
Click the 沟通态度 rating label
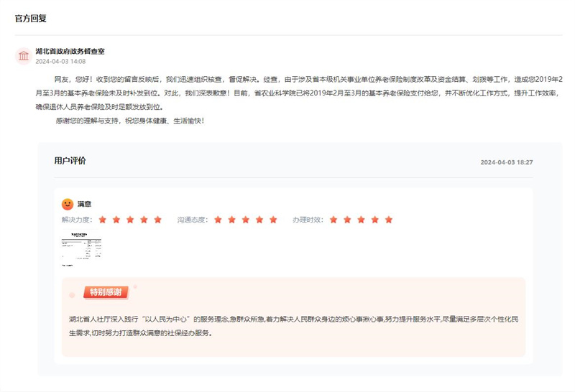[192, 220]
